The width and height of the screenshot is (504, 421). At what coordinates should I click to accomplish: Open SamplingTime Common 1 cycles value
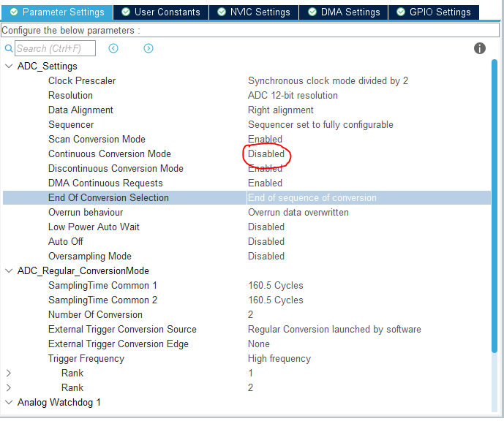(276, 286)
